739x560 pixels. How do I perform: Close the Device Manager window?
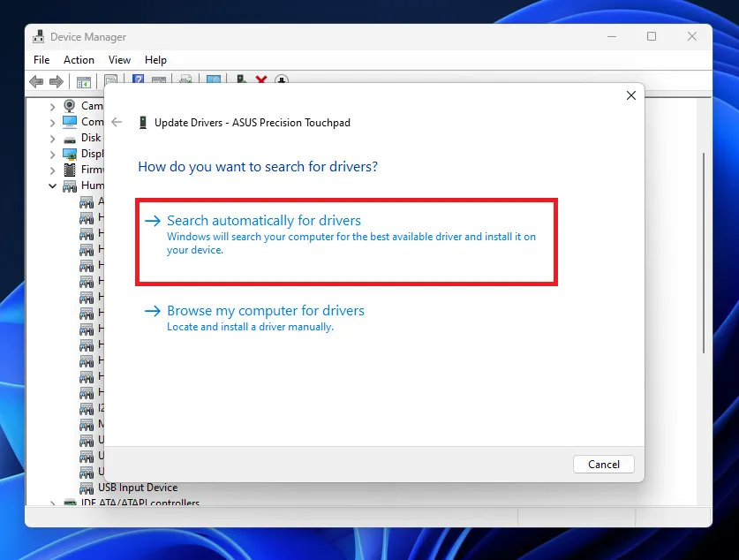pyautogui.click(x=692, y=37)
